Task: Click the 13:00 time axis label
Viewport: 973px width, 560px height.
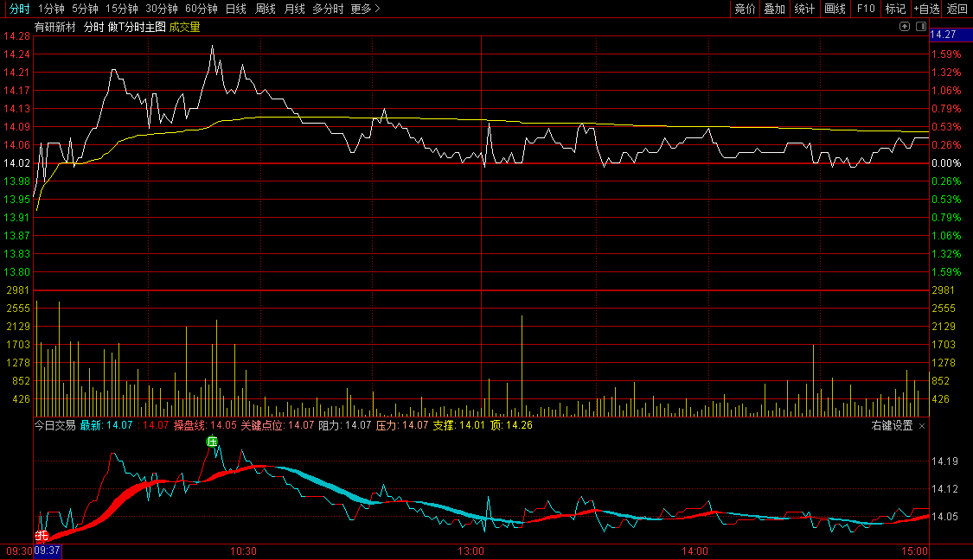Action: pos(471,550)
